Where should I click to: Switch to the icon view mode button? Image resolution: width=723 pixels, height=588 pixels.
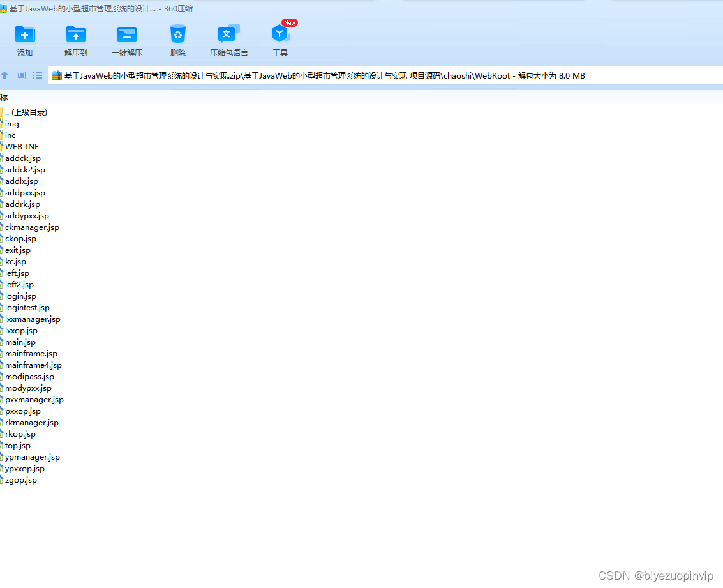[21, 75]
